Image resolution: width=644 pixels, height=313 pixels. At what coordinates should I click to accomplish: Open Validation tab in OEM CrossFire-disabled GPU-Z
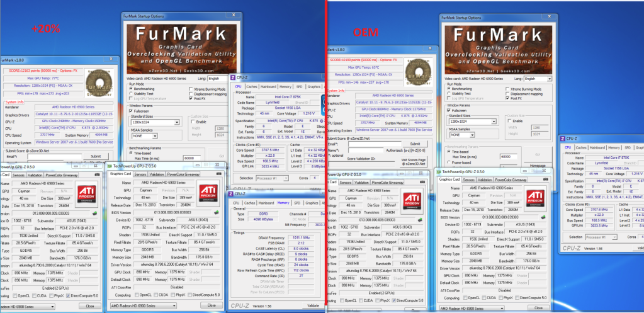tap(485, 180)
